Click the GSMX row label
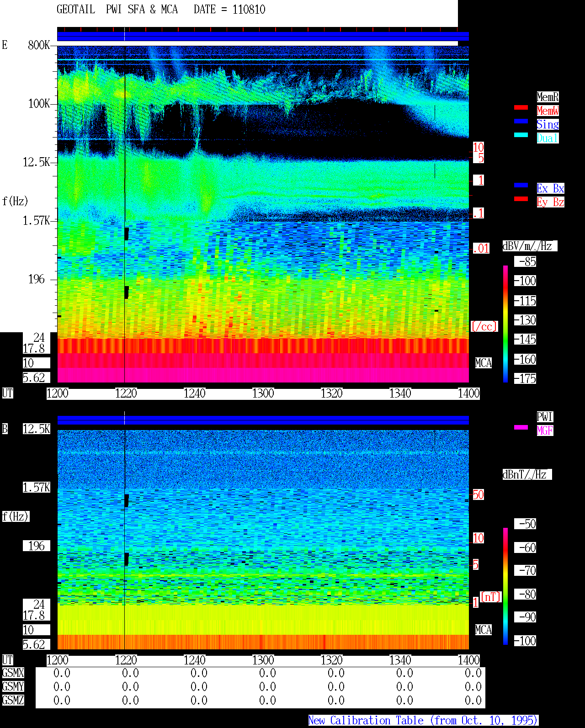 [x=13, y=673]
